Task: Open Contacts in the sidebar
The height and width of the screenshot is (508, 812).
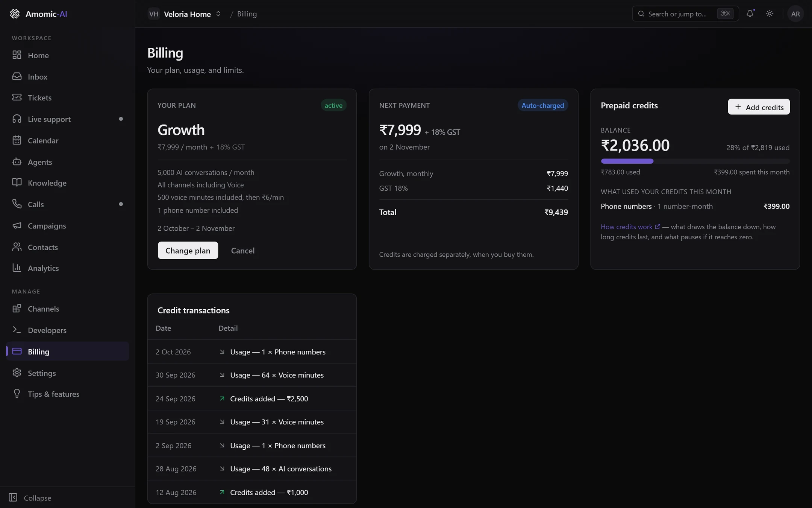Action: (68, 247)
